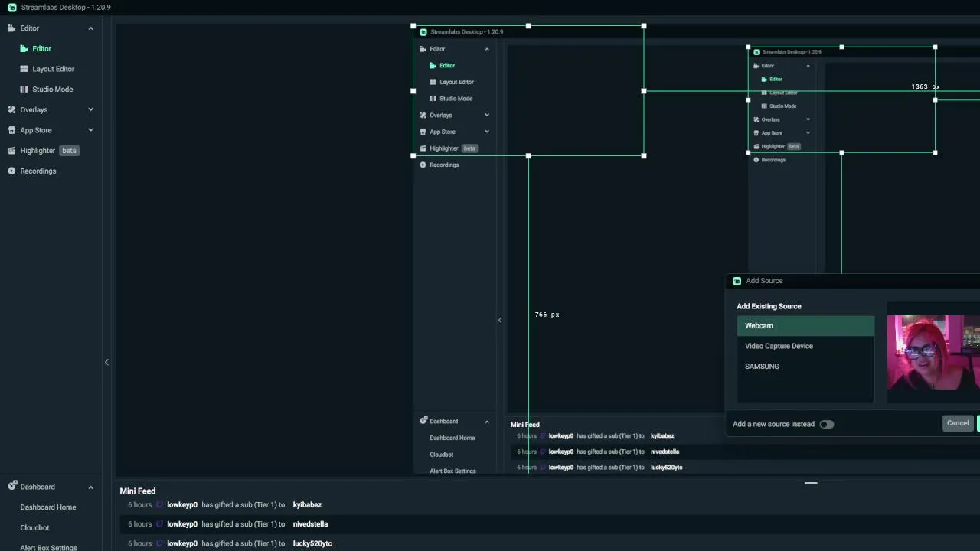Click the username kyibabez in the main Mini Feed
Screen dimensions: 980x551
pos(307,505)
